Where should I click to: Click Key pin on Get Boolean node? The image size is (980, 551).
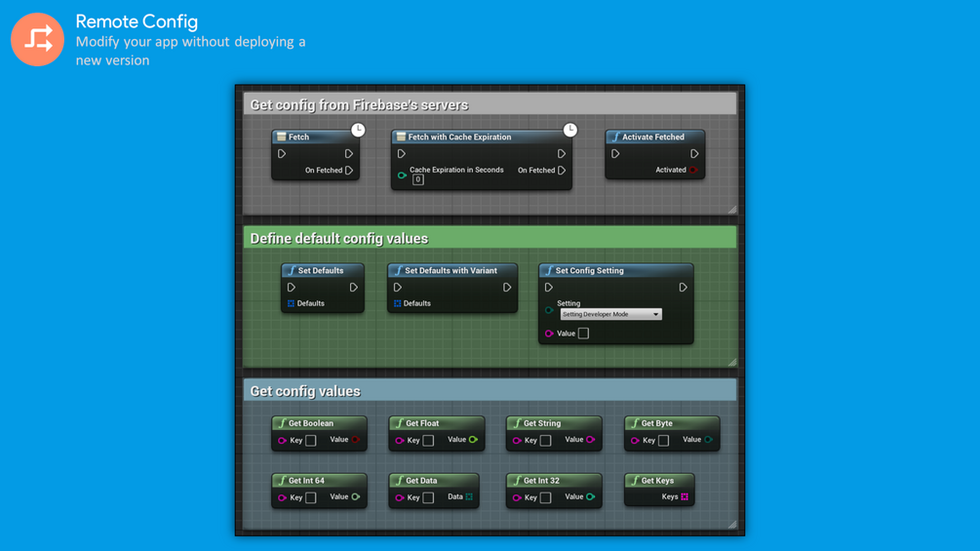pos(282,441)
